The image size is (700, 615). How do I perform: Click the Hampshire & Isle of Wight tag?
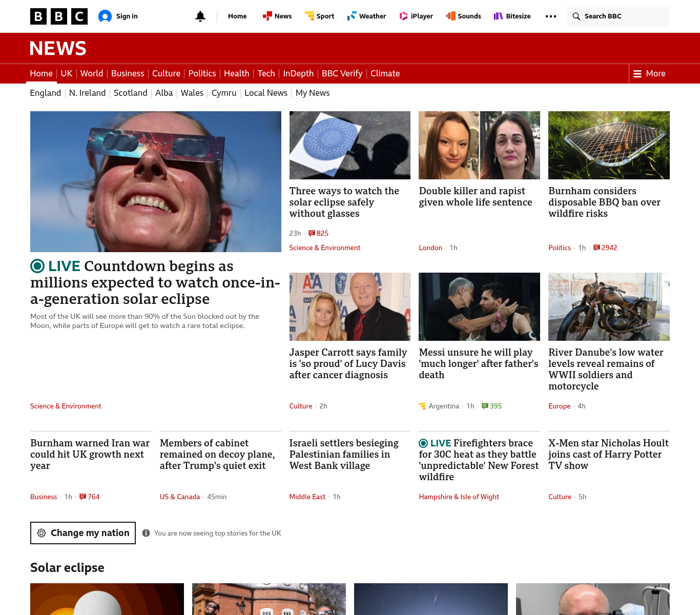point(459,497)
